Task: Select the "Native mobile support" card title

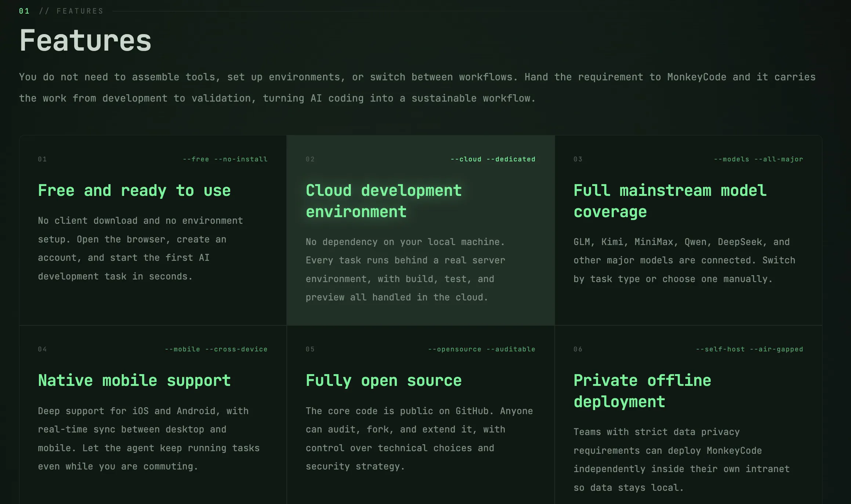Action: [x=134, y=380]
